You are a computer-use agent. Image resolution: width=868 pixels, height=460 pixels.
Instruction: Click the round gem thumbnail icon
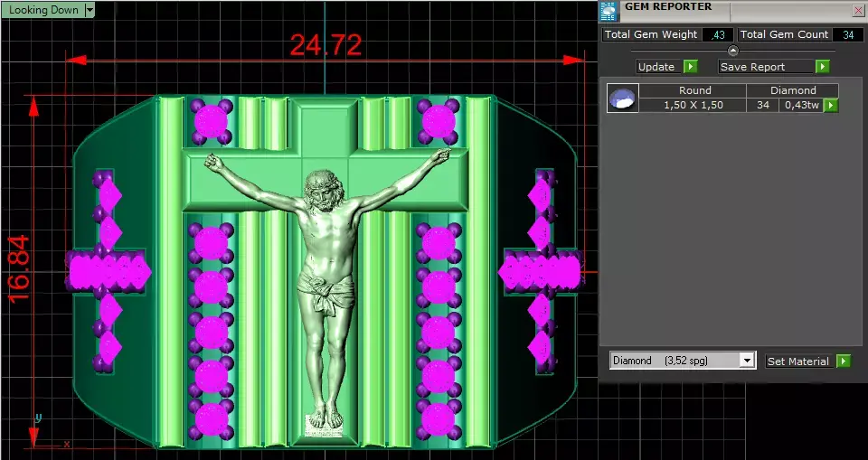click(x=623, y=98)
